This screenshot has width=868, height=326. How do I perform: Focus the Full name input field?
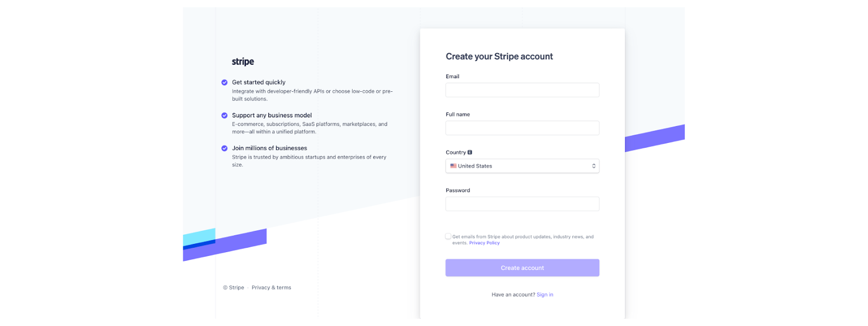tap(522, 128)
